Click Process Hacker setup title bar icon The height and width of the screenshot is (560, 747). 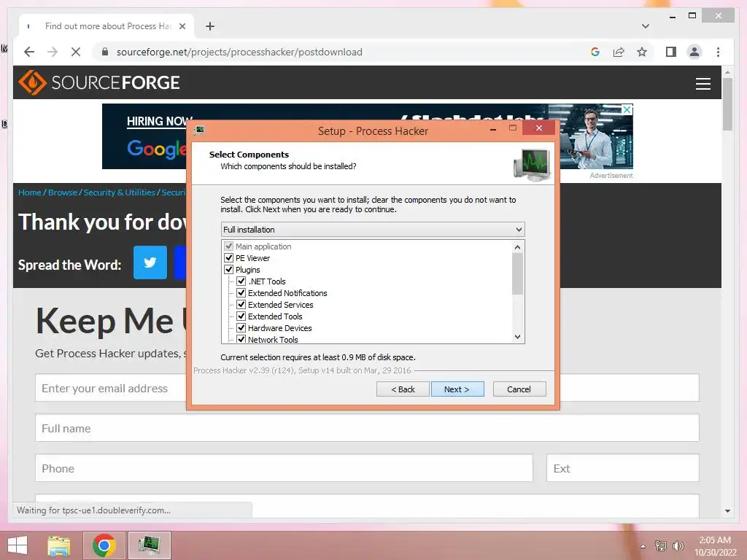[199, 130]
